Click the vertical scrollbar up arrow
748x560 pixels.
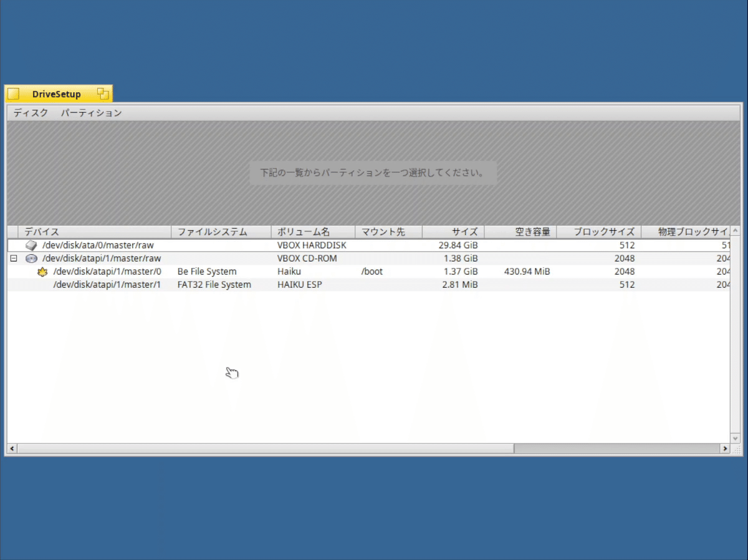point(735,231)
